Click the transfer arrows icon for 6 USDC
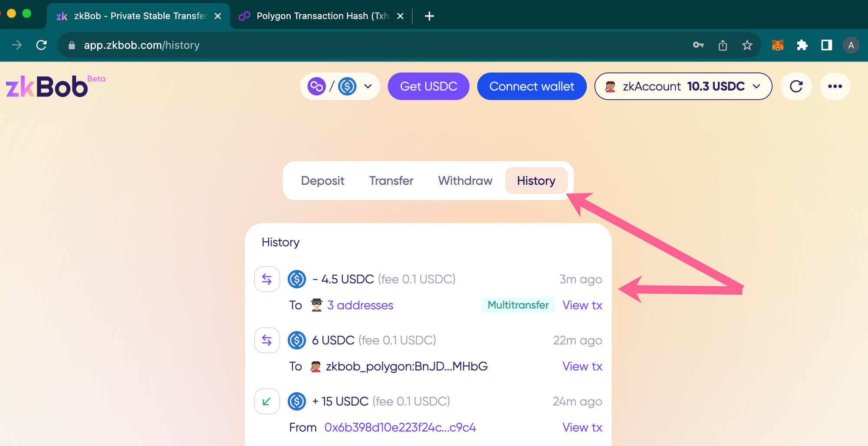 (x=267, y=340)
